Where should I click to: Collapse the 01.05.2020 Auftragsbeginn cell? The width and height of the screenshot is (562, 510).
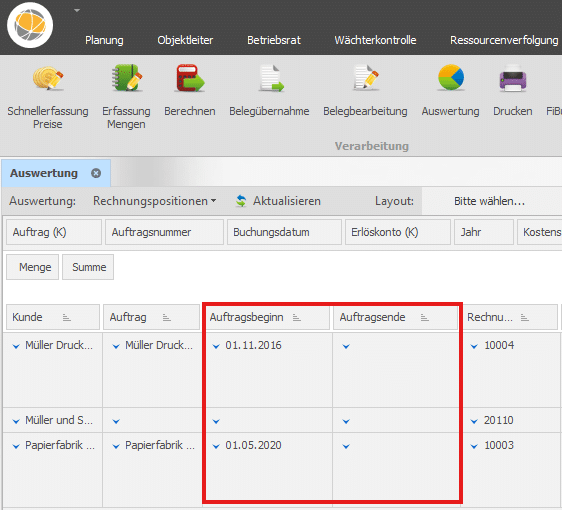click(216, 447)
